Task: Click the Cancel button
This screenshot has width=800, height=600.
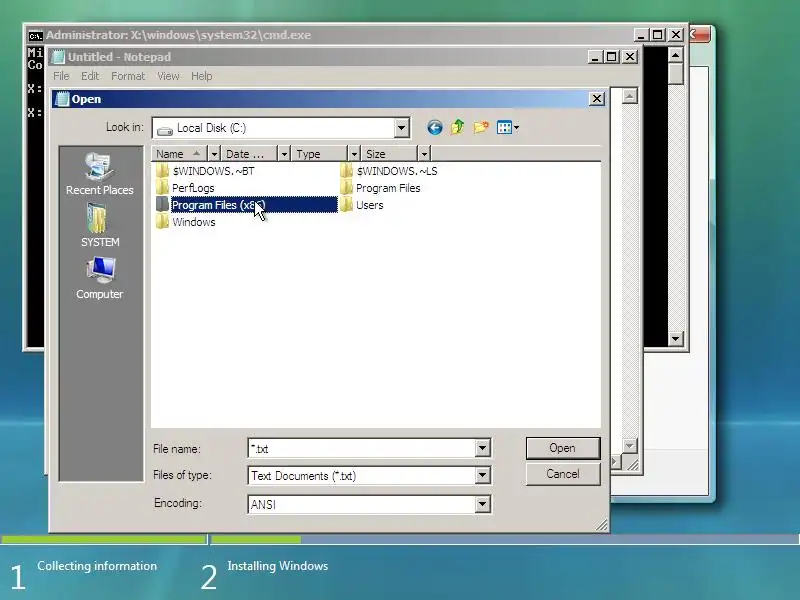Action: [563, 474]
